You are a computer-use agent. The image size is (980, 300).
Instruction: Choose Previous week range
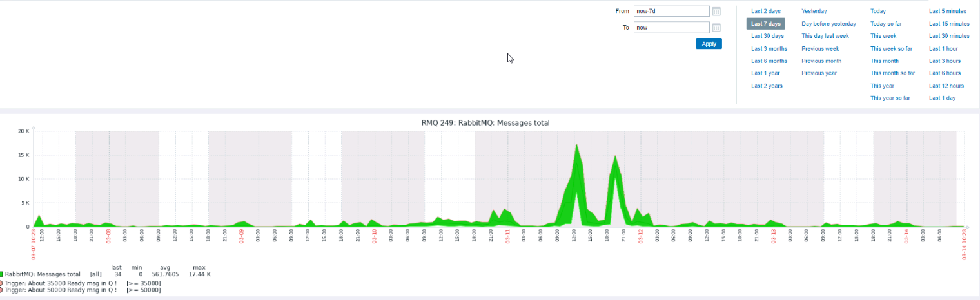coord(820,49)
